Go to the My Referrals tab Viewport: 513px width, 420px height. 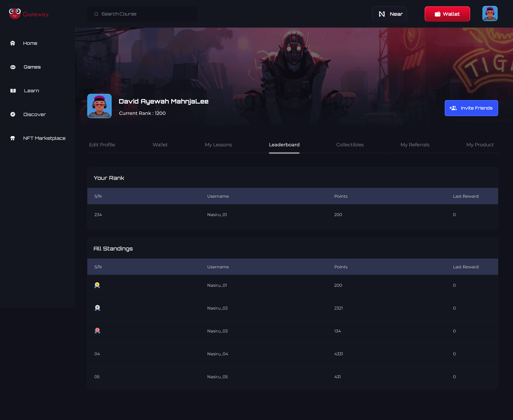(x=415, y=145)
